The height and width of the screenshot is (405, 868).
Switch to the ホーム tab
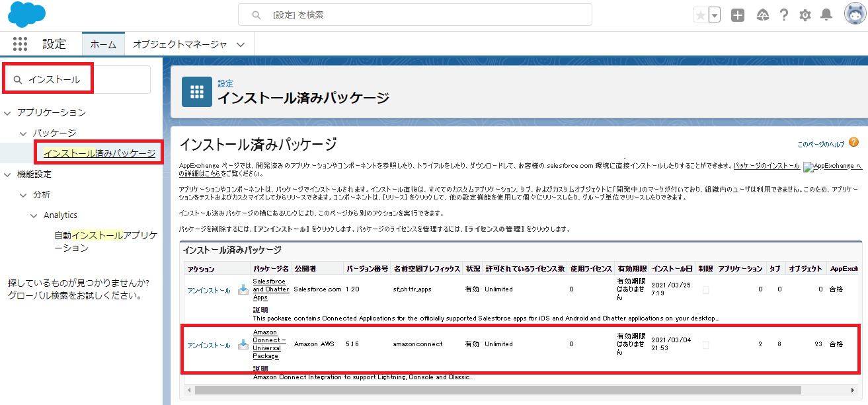tap(103, 44)
